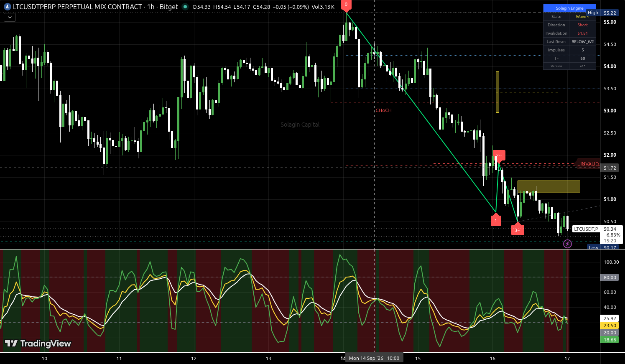Click the purple lightning bolt icon

pos(567,244)
